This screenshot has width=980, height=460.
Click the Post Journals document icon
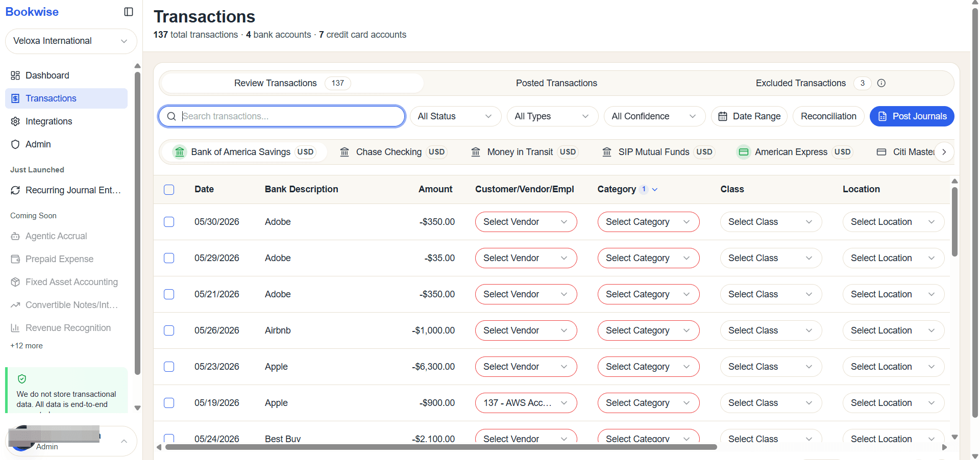(883, 116)
